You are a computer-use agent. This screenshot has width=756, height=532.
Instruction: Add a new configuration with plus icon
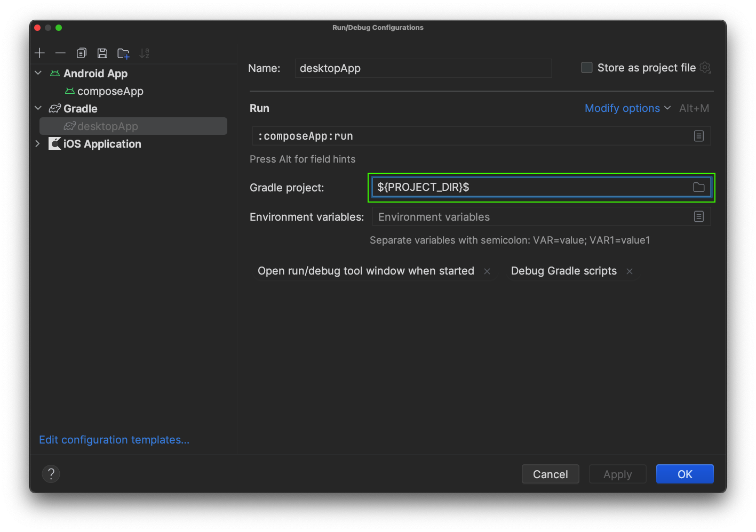point(40,53)
